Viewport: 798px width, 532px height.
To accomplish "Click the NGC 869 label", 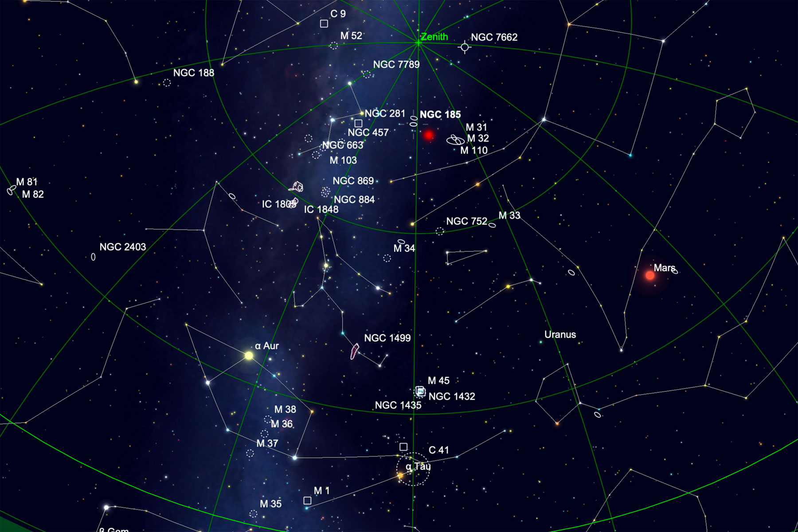I will tap(353, 181).
